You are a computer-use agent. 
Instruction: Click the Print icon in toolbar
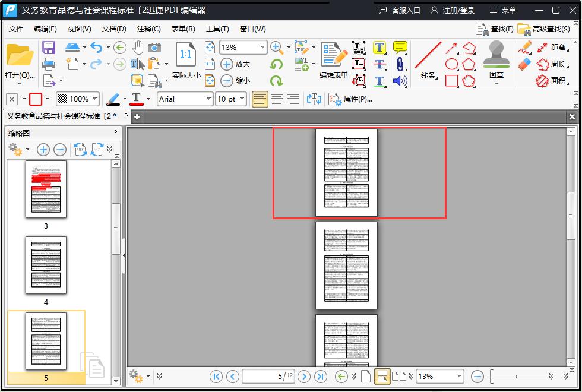tap(49, 64)
